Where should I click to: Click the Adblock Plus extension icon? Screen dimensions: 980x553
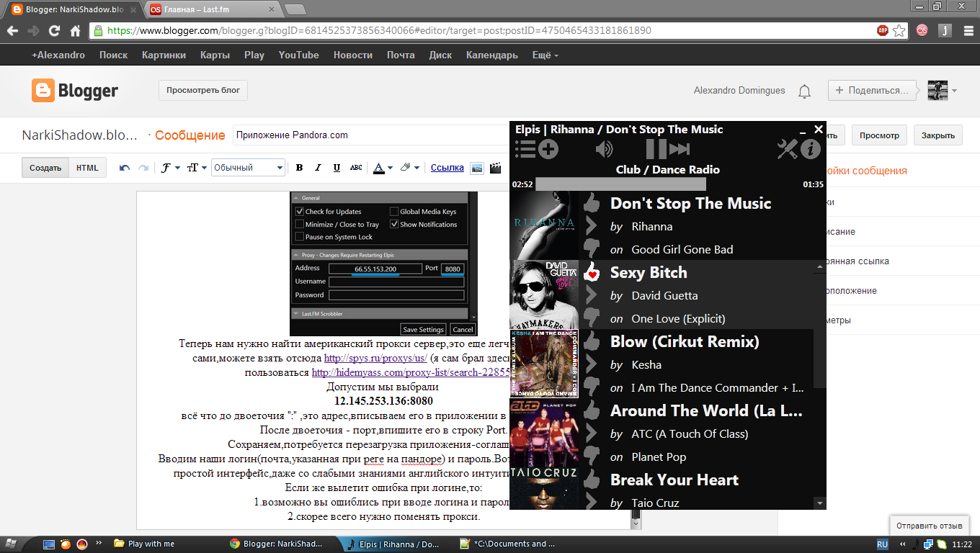click(883, 31)
